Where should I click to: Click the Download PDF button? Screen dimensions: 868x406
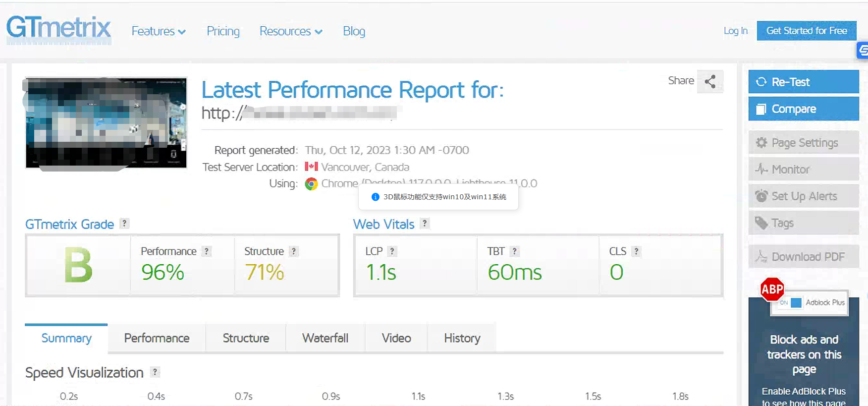803,257
